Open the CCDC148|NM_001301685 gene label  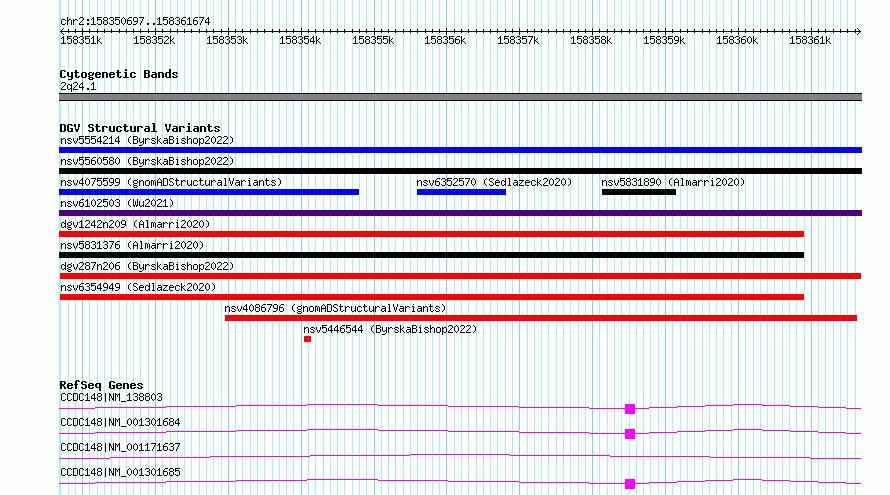point(120,472)
